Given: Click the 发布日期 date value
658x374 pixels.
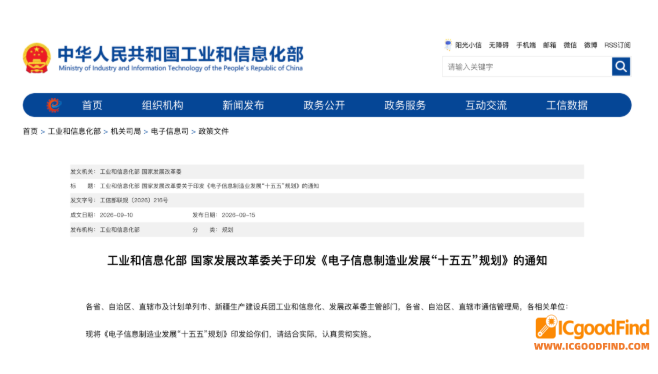Looking at the screenshot, I should click(x=238, y=215).
